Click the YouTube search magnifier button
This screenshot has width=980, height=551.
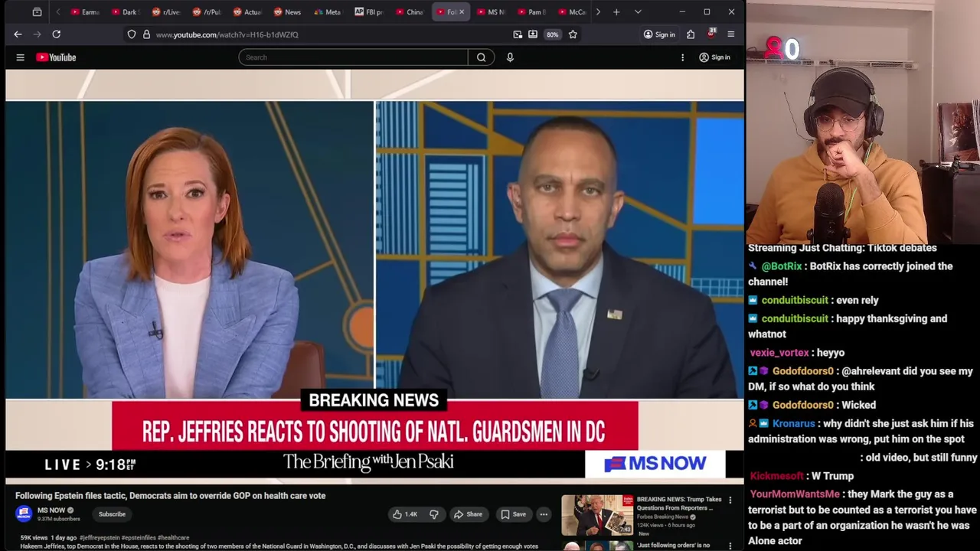tap(482, 57)
